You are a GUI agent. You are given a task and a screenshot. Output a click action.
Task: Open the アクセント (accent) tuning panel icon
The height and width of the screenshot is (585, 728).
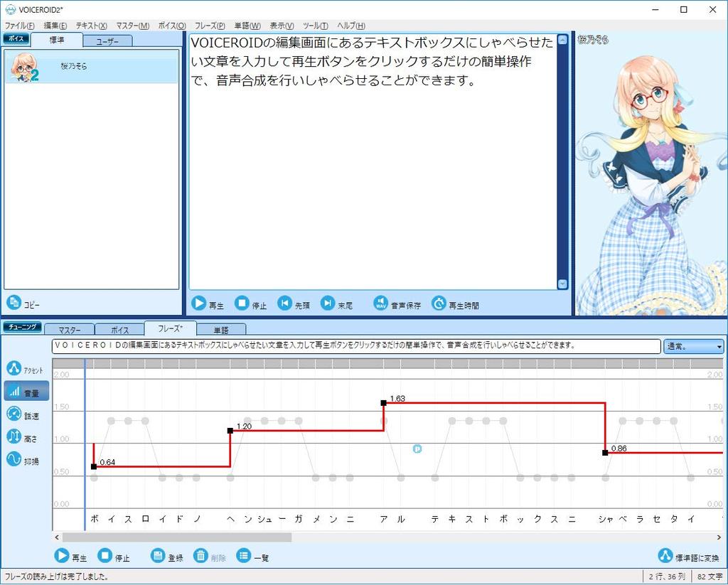(x=16, y=367)
